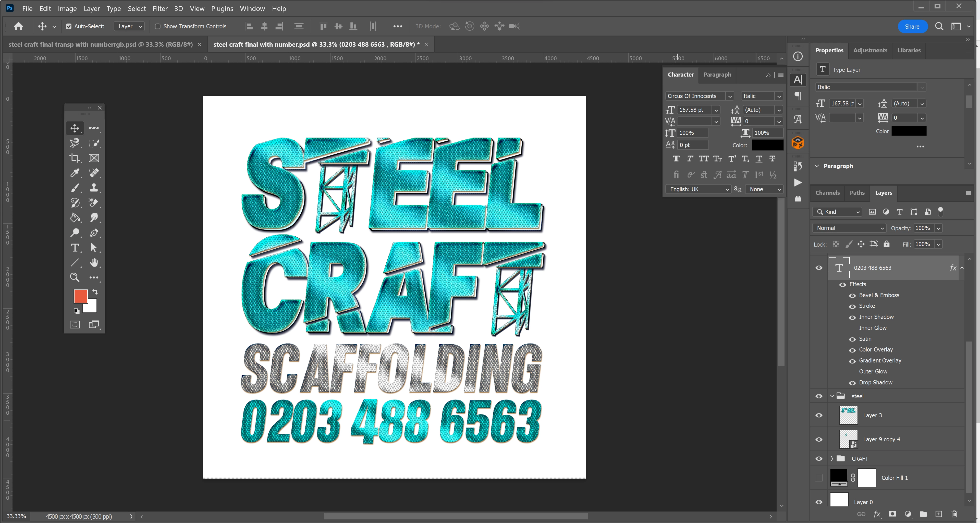The height and width of the screenshot is (523, 980).
Task: Click the create new group folder icon
Action: click(923, 514)
